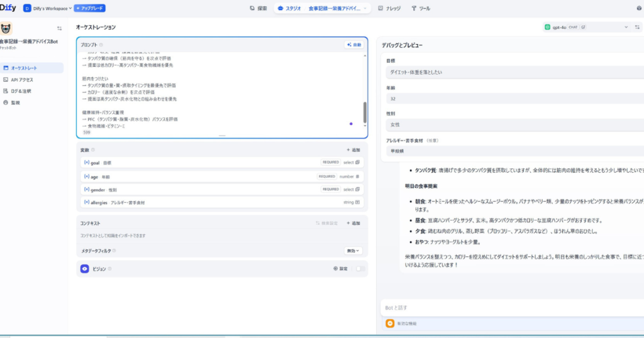Open the Dify's Workspace dropdown
This screenshot has height=338, width=644.
[47, 8]
